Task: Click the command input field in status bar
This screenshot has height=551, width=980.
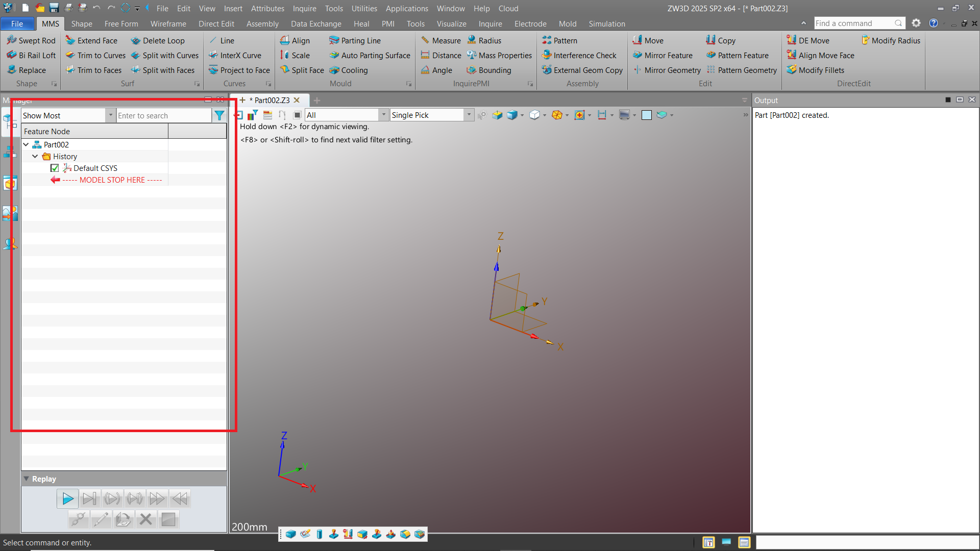Action: click(x=867, y=542)
